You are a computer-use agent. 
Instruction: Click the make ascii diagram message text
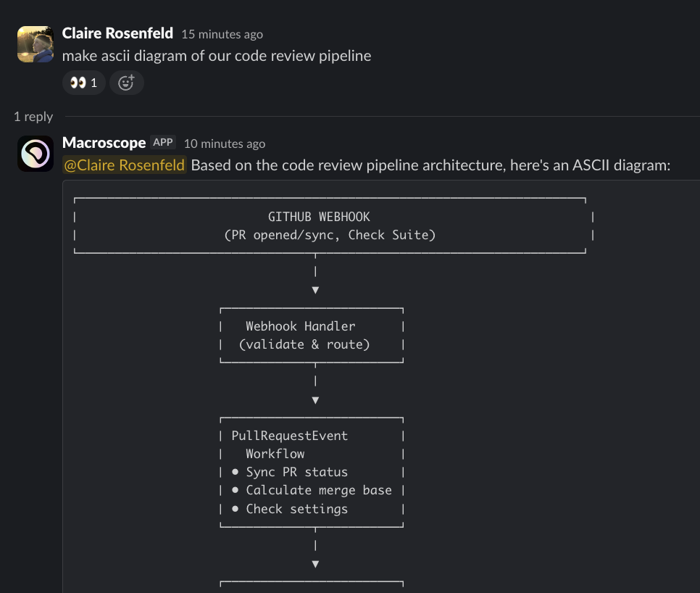coord(217,56)
